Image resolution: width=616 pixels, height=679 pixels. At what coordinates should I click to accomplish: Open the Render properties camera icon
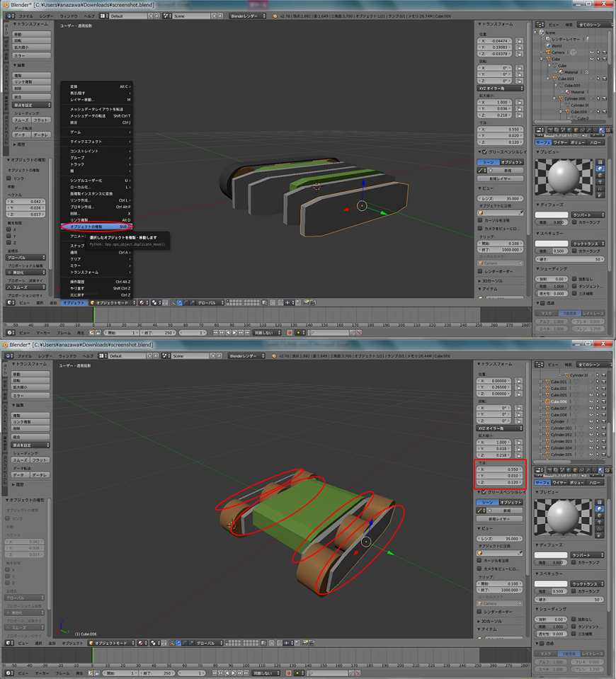tap(549, 130)
